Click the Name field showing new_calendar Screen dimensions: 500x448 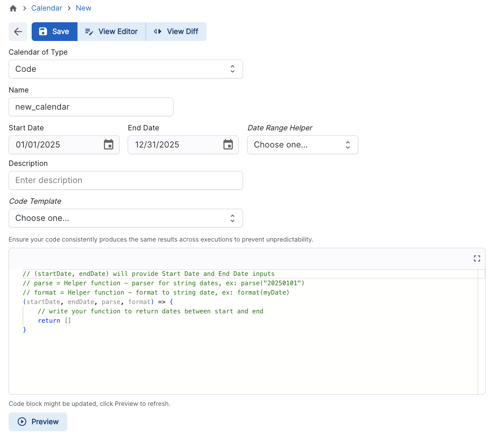91,107
